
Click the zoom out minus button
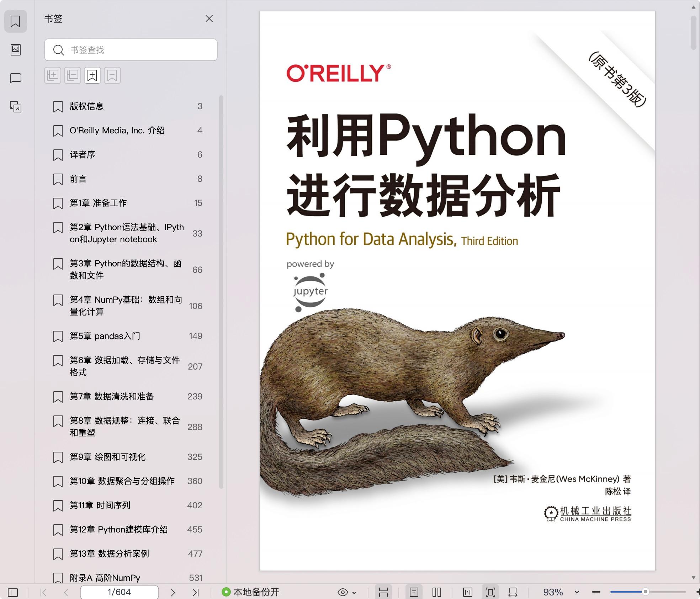tap(596, 592)
